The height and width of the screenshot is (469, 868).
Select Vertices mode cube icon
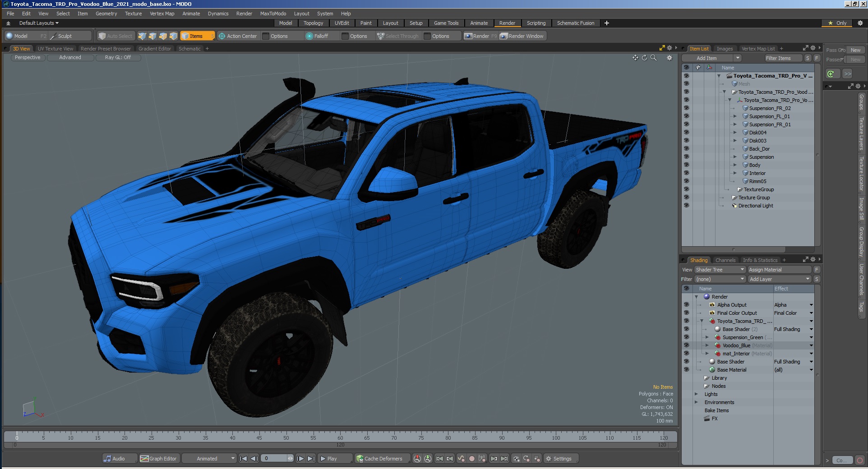pos(142,36)
